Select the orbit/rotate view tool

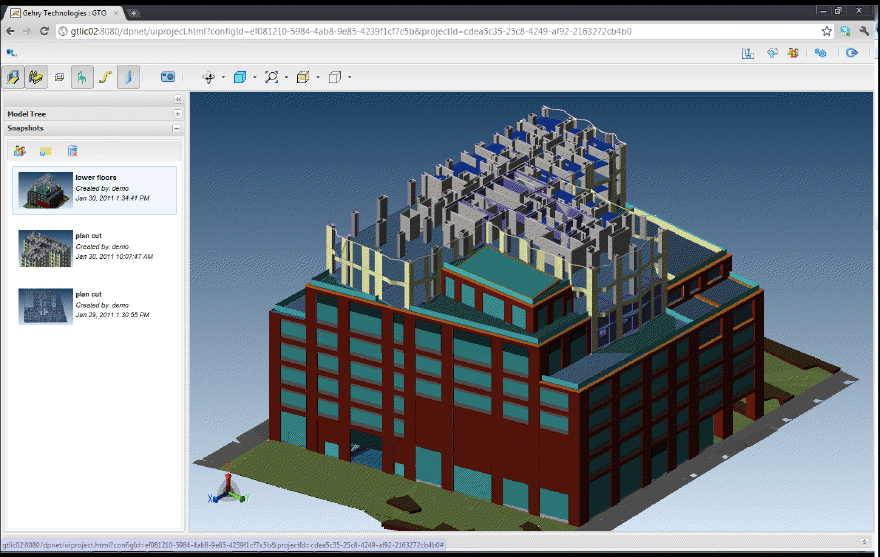pos(208,77)
